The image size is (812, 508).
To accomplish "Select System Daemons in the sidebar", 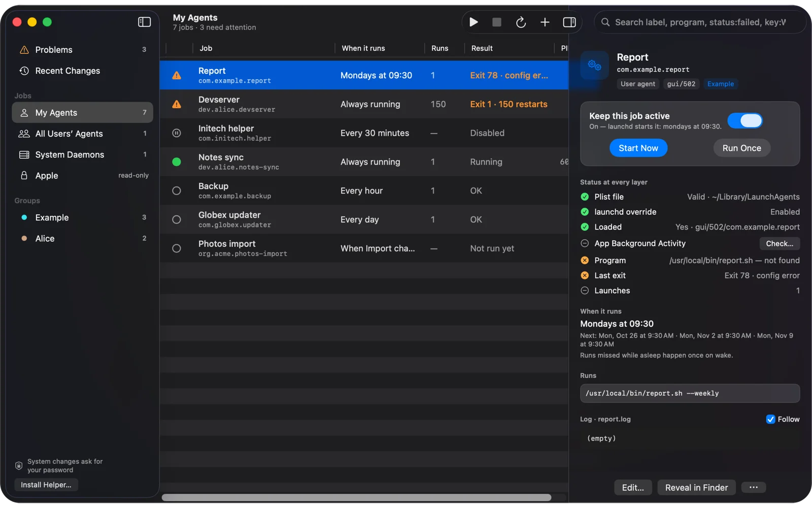I will pyautogui.click(x=83, y=154).
